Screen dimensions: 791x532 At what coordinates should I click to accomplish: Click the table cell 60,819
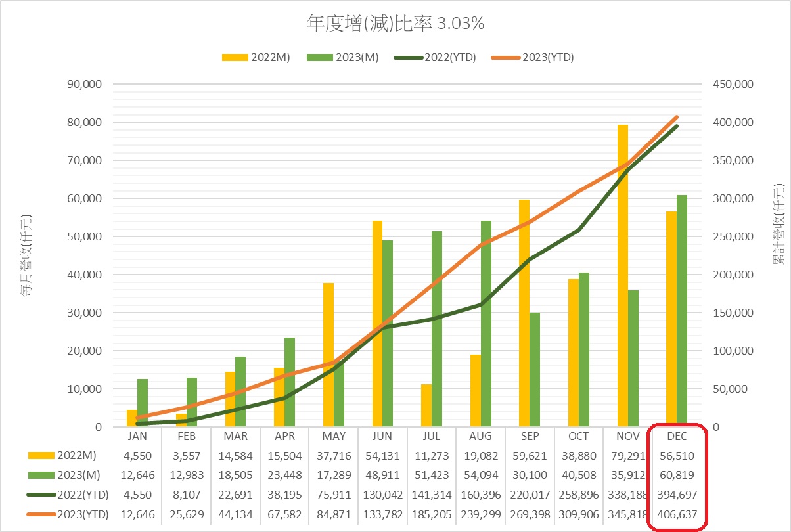(x=677, y=476)
